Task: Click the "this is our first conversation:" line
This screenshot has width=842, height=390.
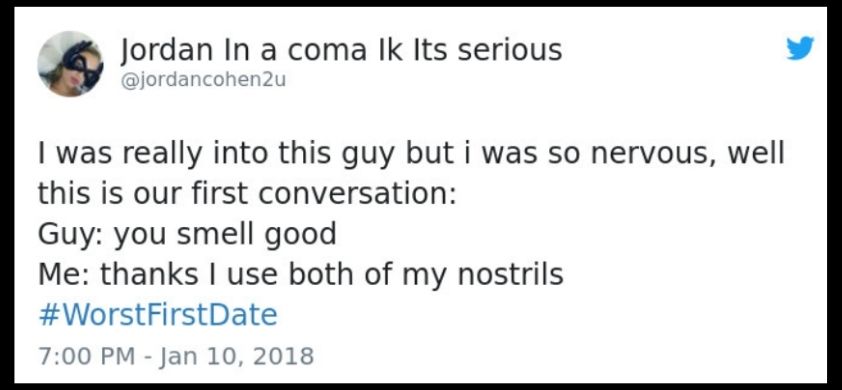Action: point(247,194)
